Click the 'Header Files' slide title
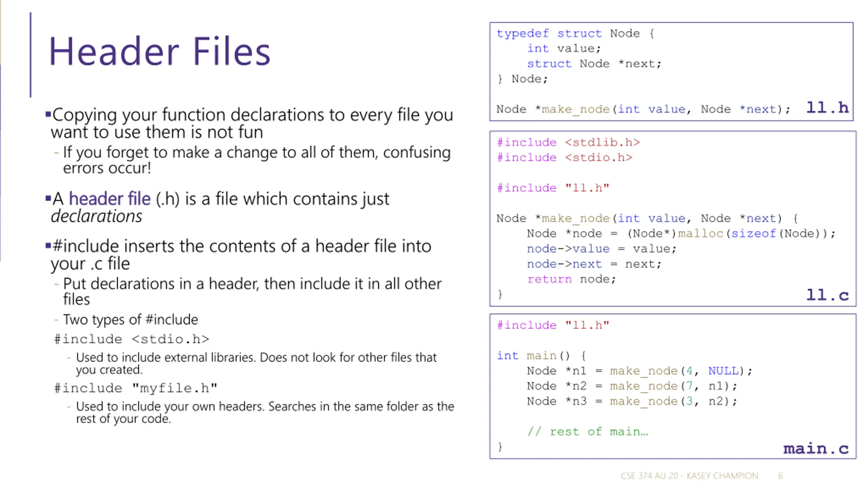Screen dimensions: 868x488 tap(159, 52)
